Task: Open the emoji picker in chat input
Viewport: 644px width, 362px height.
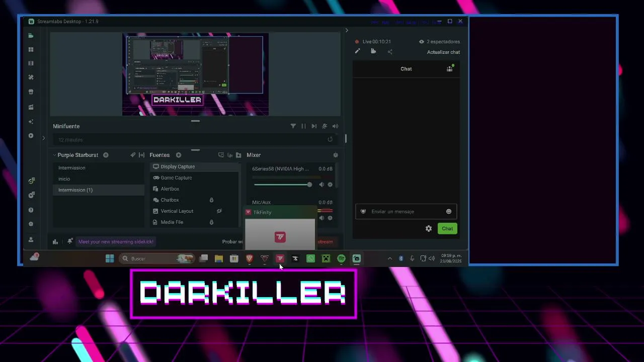Action: point(449,212)
